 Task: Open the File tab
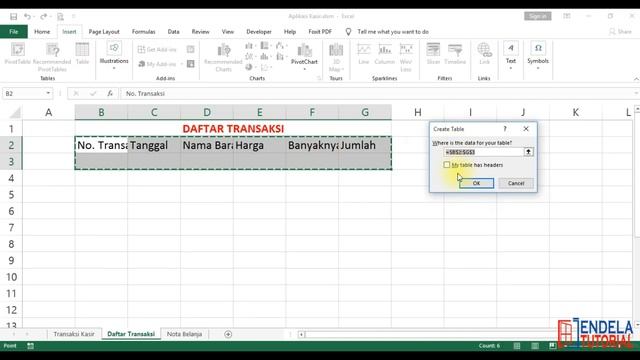tap(13, 31)
